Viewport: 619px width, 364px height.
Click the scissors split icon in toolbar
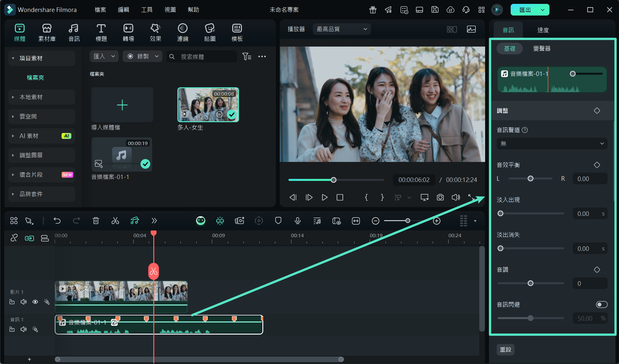pos(115,221)
